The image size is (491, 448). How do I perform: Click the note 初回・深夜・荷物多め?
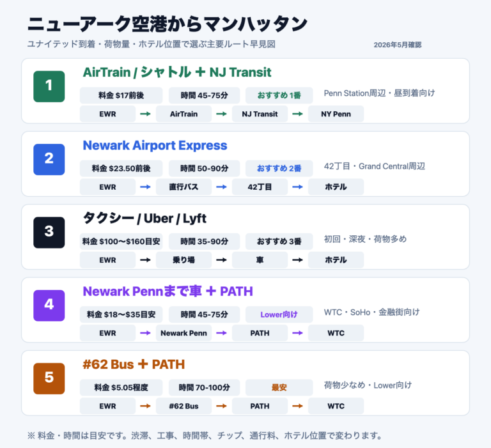tap(365, 239)
